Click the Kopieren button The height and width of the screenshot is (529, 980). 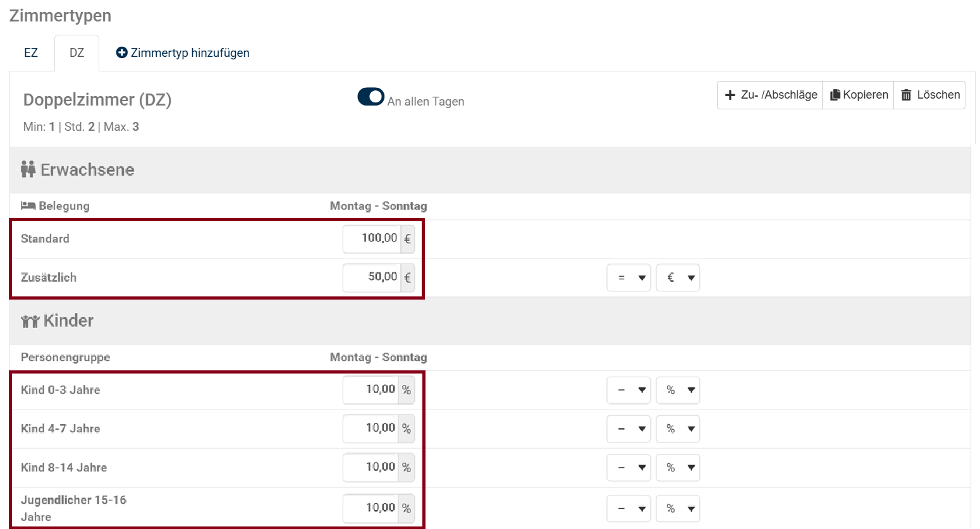point(858,95)
